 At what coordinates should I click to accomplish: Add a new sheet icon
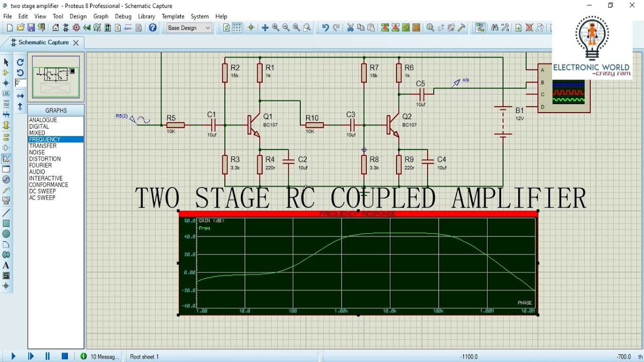[x=519, y=28]
